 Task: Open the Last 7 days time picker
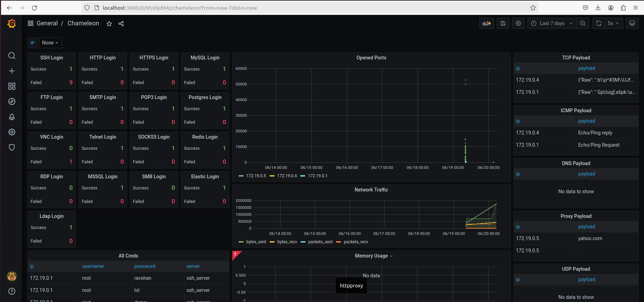coord(552,23)
